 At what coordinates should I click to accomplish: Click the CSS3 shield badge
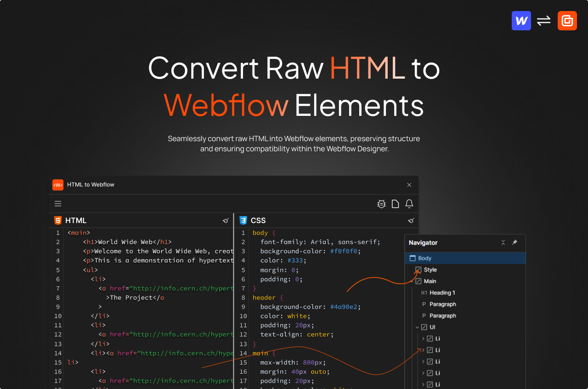pyautogui.click(x=243, y=220)
